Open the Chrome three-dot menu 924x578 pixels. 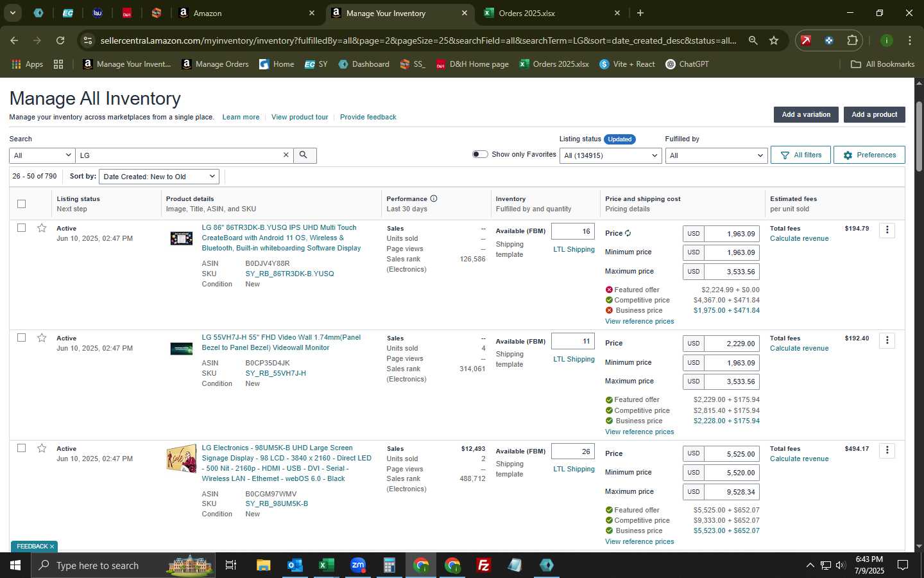point(910,40)
